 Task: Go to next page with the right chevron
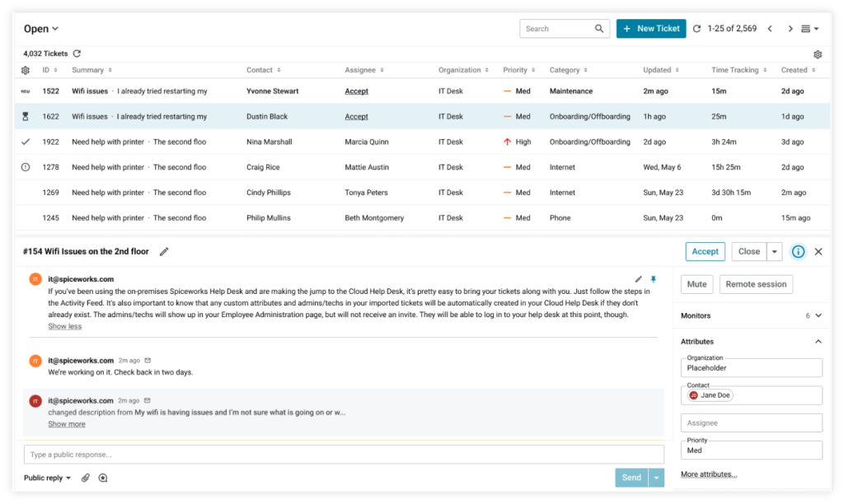click(x=789, y=28)
